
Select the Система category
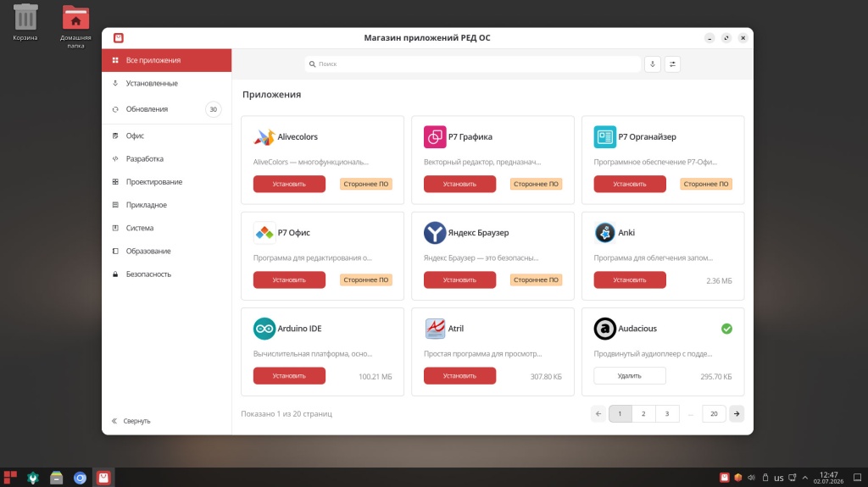pos(167,228)
